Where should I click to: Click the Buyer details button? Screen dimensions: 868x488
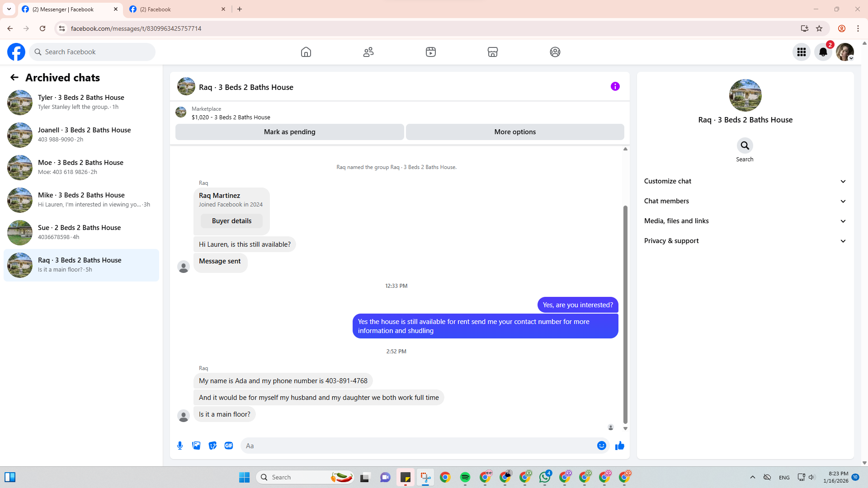click(231, 221)
